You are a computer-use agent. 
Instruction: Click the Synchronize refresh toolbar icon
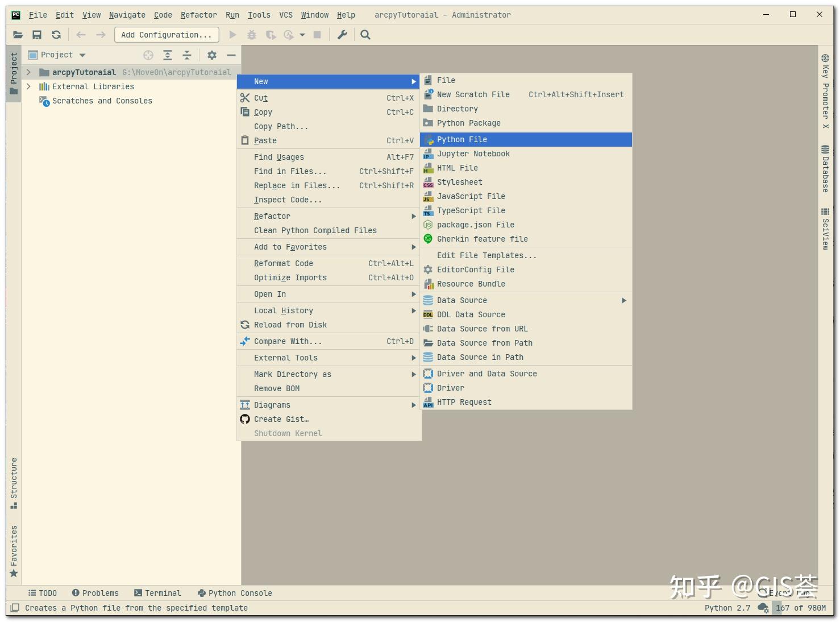tap(56, 35)
